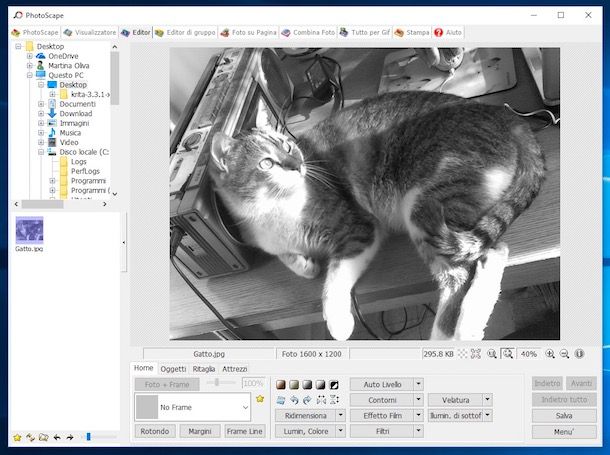Go to next folder arrow

click(70, 438)
